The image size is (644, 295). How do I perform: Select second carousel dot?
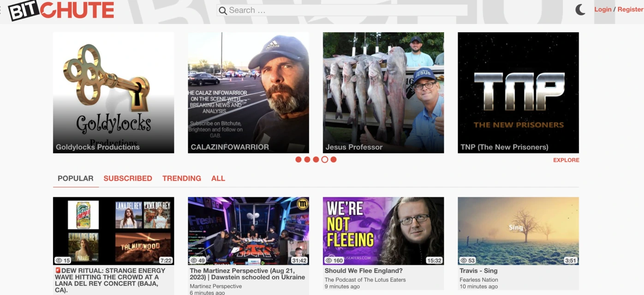tap(307, 159)
